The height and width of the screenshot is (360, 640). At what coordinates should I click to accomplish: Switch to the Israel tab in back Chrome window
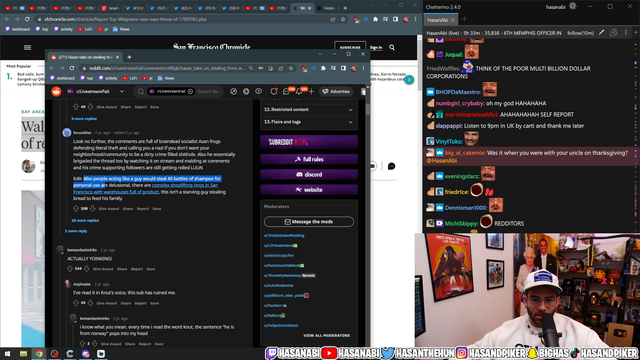pos(111,8)
